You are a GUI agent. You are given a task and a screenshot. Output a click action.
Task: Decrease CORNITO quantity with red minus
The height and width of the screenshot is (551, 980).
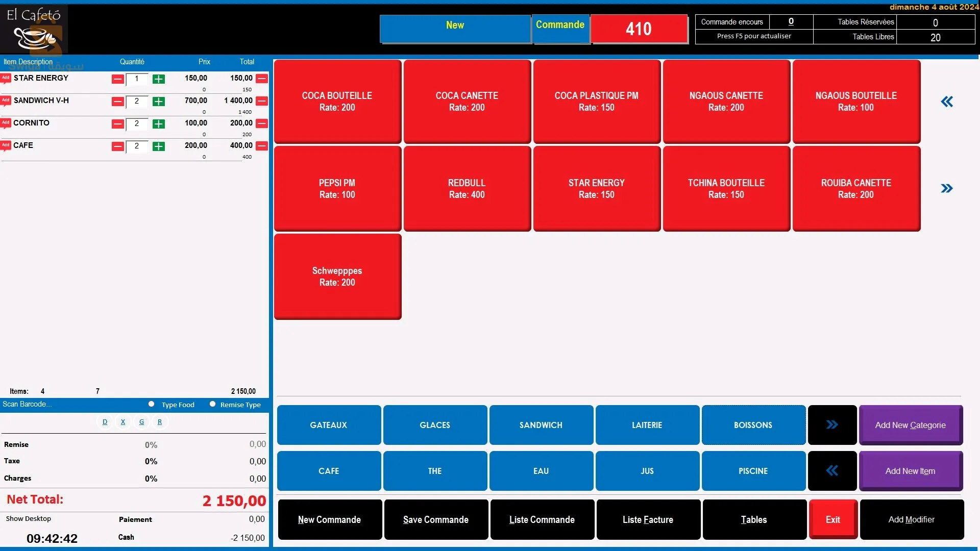click(x=118, y=124)
